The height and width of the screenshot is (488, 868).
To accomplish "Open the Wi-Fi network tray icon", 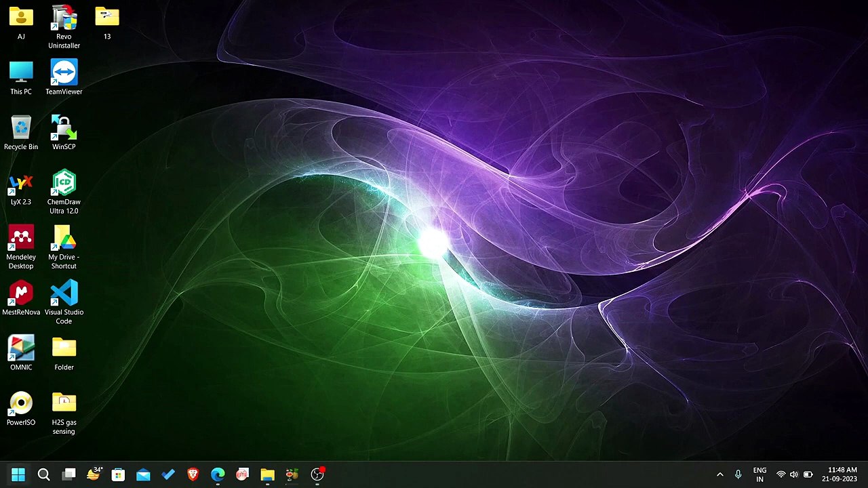I will pos(781,474).
